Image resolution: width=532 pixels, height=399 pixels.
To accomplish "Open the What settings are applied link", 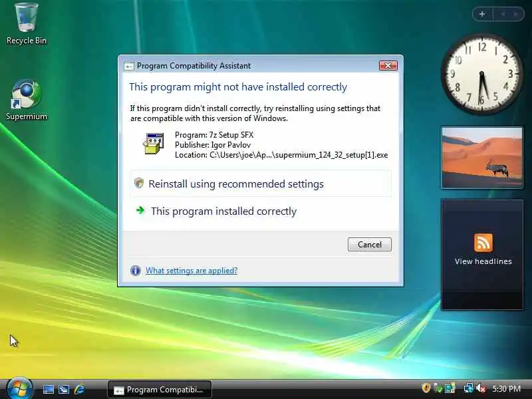I will [x=192, y=271].
